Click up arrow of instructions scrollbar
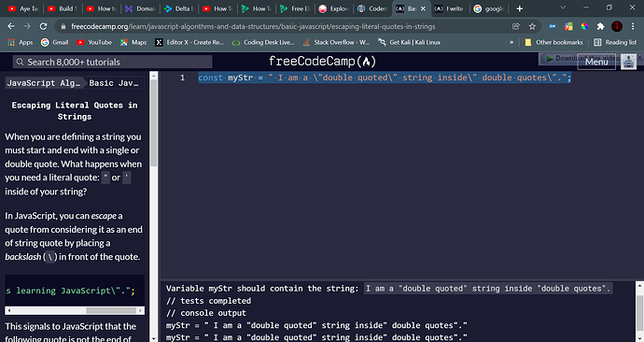The height and width of the screenshot is (342, 644). click(x=154, y=76)
